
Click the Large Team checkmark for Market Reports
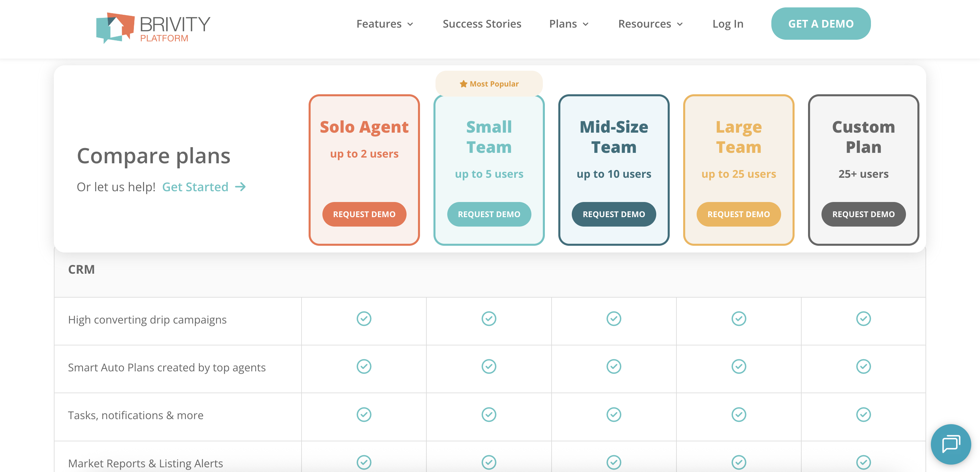coord(738,463)
